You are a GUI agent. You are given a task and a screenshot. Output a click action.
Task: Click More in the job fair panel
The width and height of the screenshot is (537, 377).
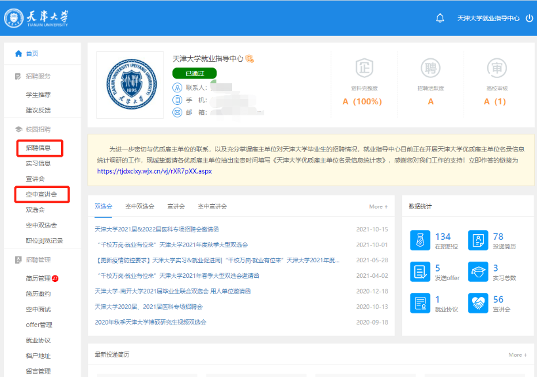point(378,206)
